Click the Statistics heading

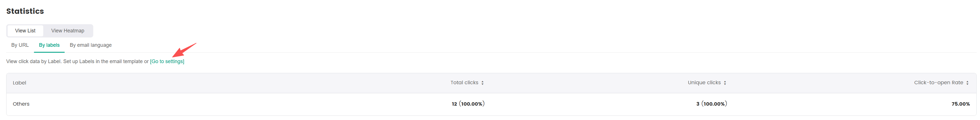click(25, 11)
